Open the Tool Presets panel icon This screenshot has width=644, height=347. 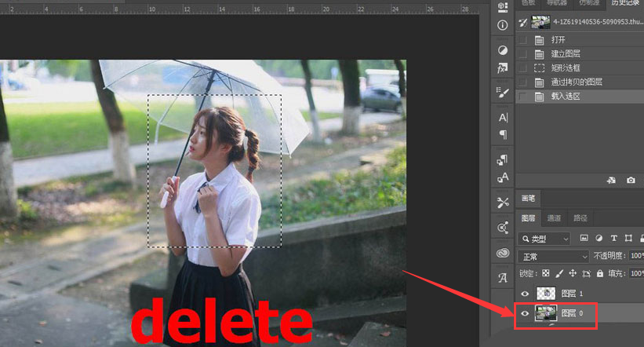coord(503,203)
